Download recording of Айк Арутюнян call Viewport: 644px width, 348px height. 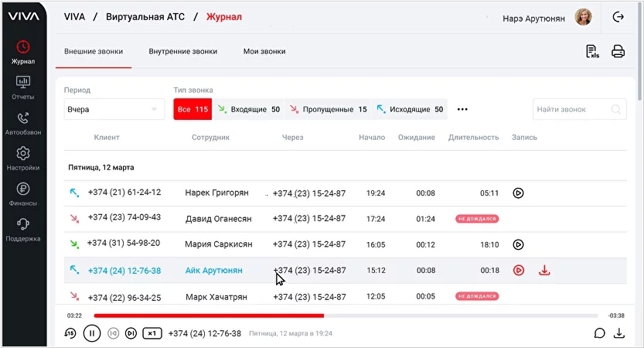coord(544,271)
